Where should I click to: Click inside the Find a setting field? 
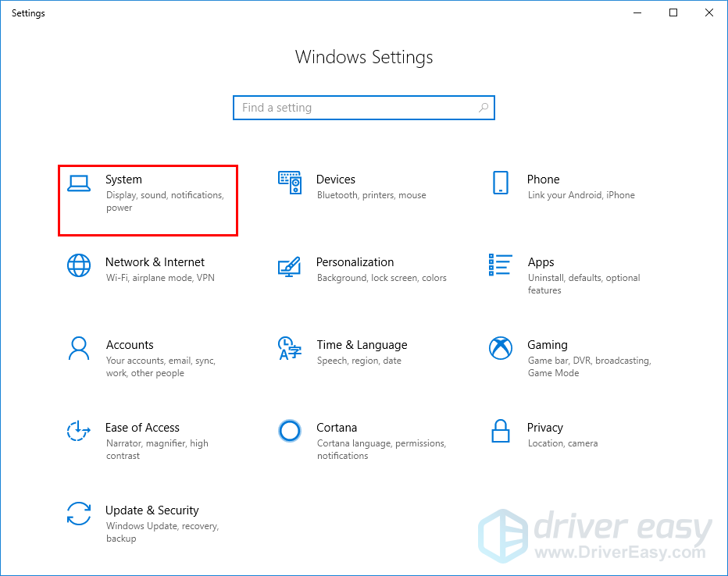[x=352, y=107]
